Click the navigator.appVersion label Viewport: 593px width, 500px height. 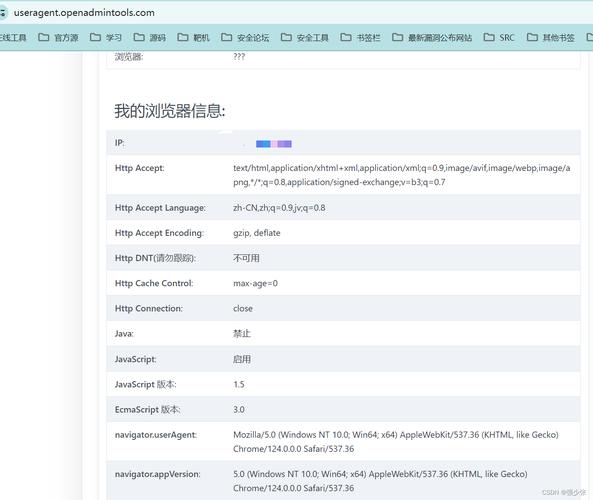pos(158,474)
